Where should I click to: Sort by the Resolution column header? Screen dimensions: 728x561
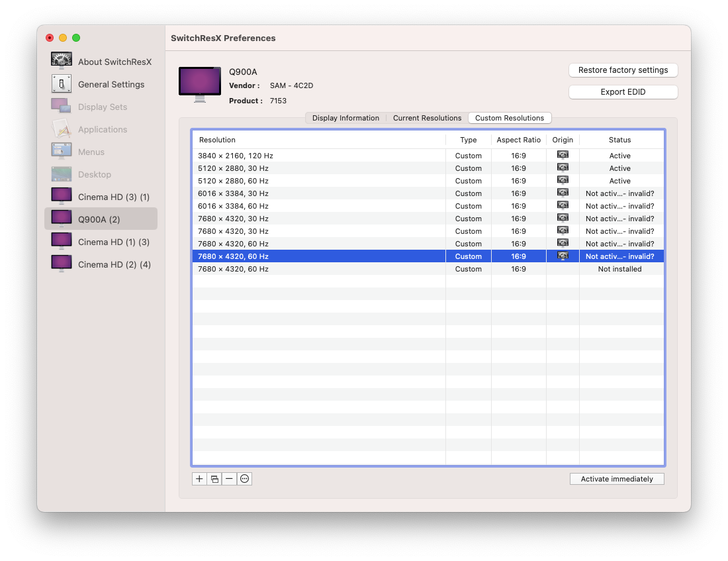pos(319,140)
